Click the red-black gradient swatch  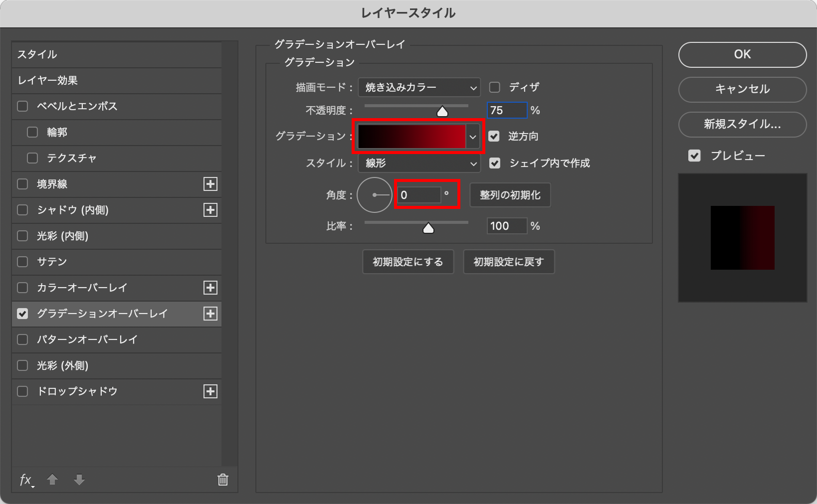[411, 137]
